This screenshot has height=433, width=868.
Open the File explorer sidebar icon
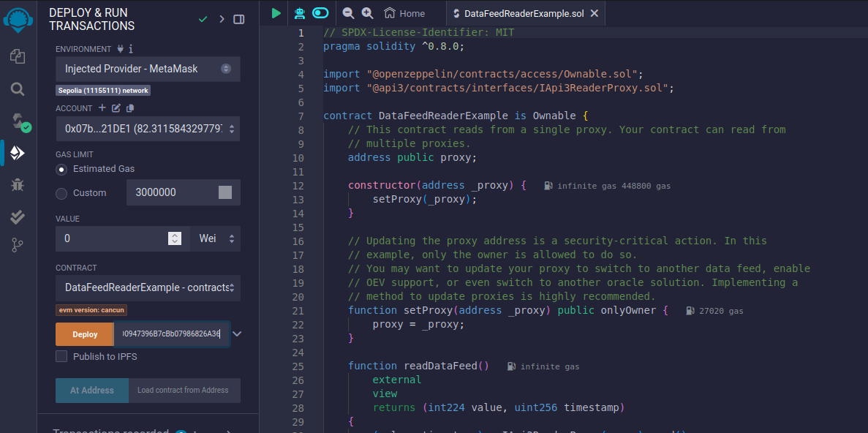(18, 56)
